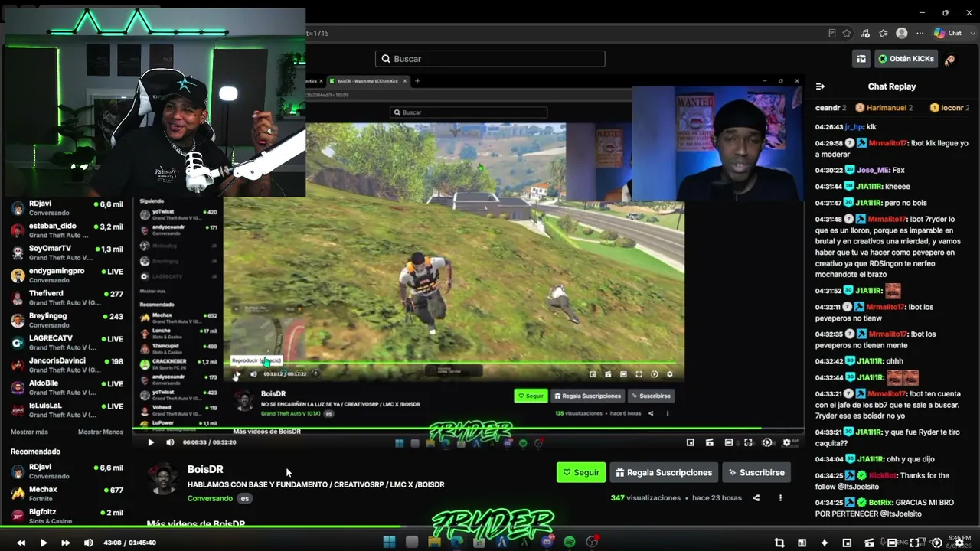Click Suscribirse on the nested 135-views VOD
The height and width of the screenshot is (551, 980).
tap(651, 396)
